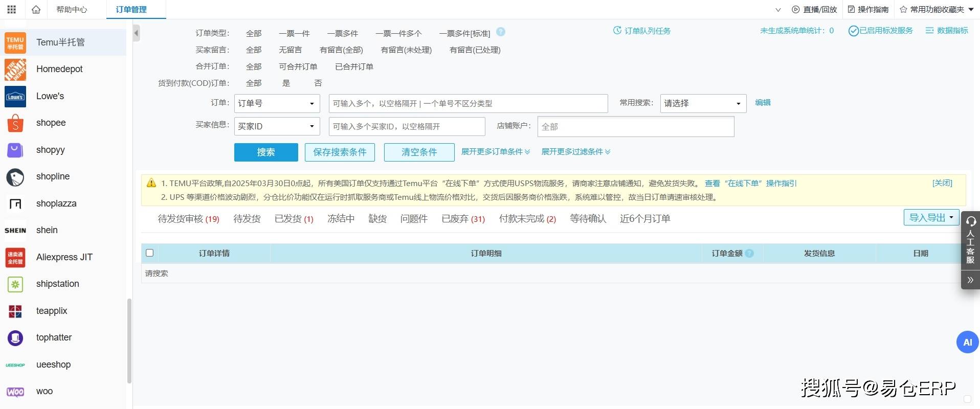
Task: Expand 展开更多订单条件 section
Action: [495, 152]
